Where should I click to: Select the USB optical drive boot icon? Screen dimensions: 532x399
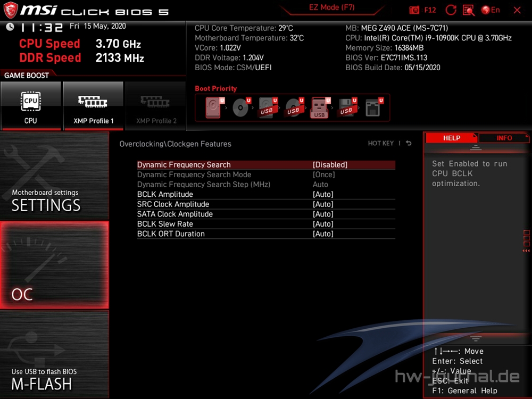tap(294, 107)
